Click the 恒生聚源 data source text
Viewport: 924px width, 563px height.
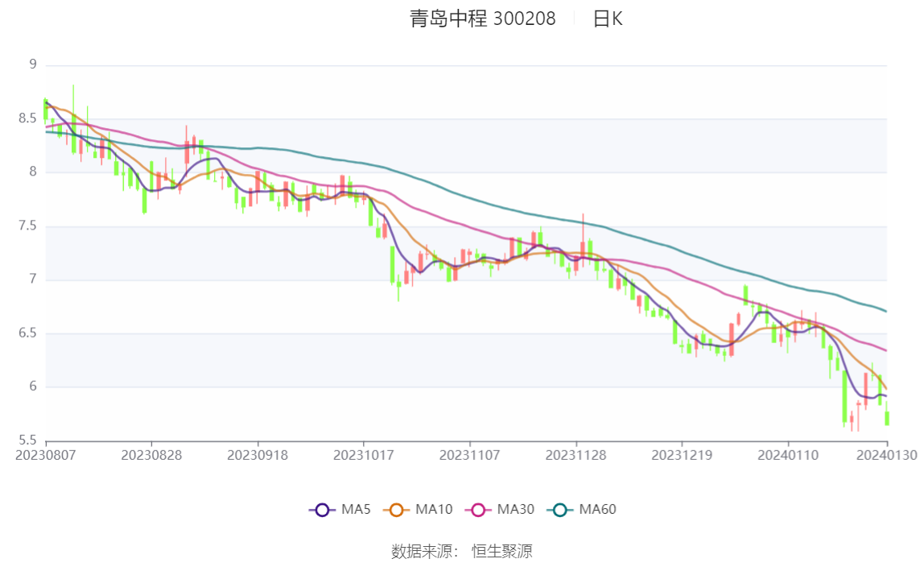click(501, 551)
